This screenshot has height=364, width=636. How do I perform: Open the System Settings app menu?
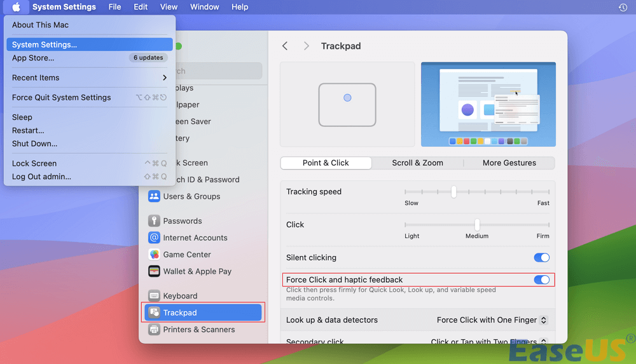coord(64,7)
